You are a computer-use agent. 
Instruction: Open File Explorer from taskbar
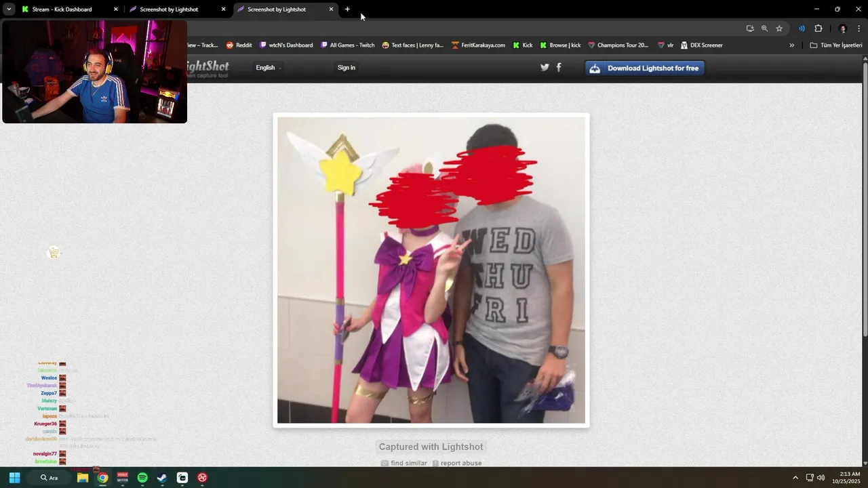click(83, 478)
